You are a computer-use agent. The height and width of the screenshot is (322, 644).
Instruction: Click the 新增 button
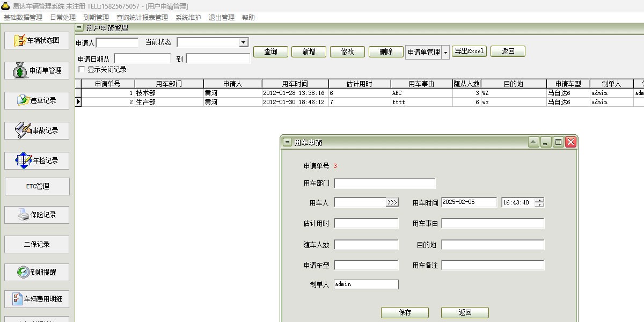(x=309, y=52)
